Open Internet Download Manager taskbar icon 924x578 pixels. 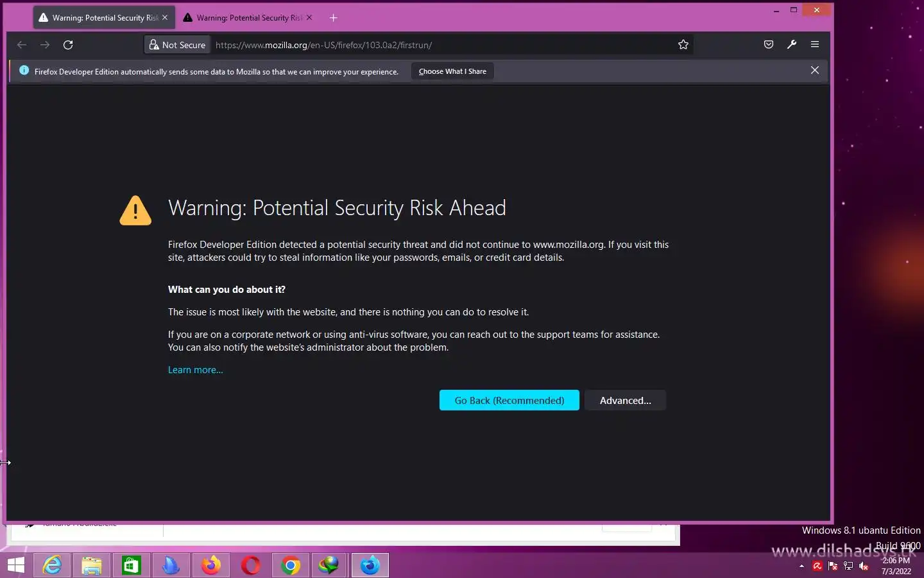click(330, 566)
